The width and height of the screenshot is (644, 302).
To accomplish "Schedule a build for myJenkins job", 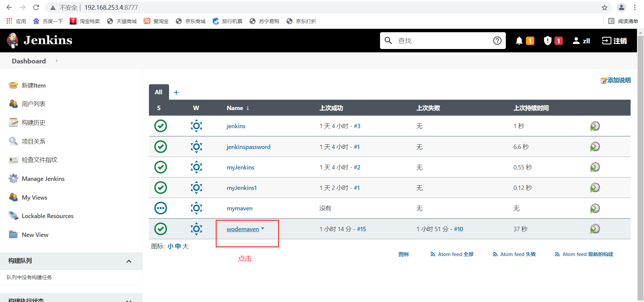I will click(x=595, y=167).
